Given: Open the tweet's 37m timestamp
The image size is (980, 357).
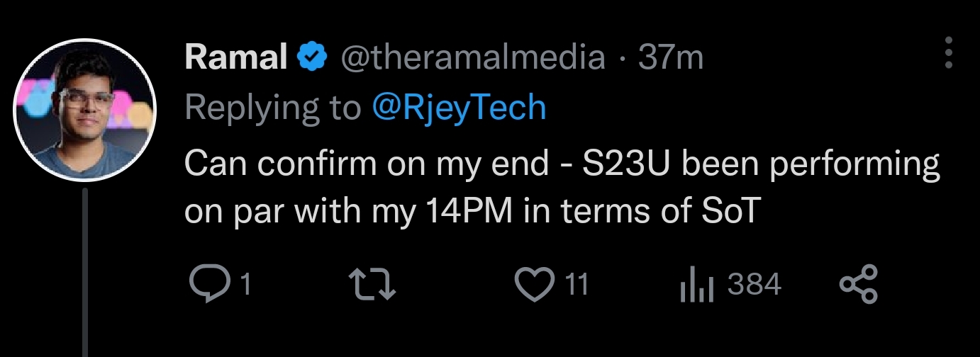Looking at the screenshot, I should coord(671,57).
